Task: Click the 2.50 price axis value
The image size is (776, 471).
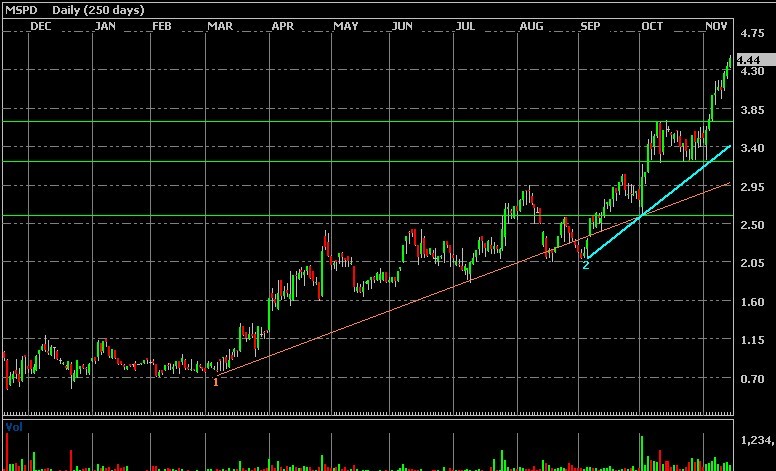Action: click(x=752, y=225)
